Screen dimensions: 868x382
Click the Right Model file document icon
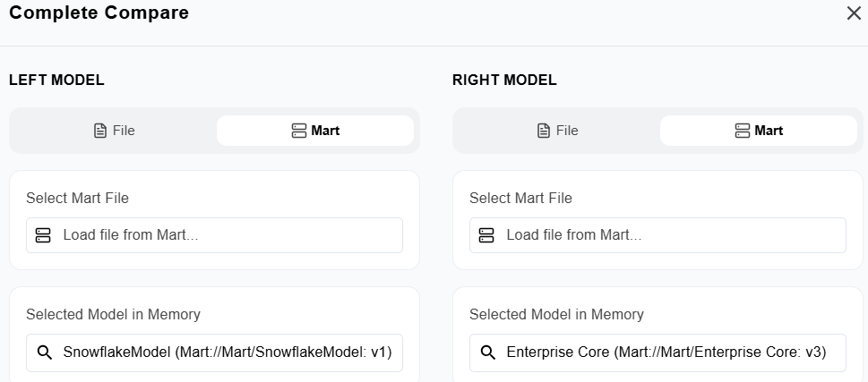[x=544, y=131]
